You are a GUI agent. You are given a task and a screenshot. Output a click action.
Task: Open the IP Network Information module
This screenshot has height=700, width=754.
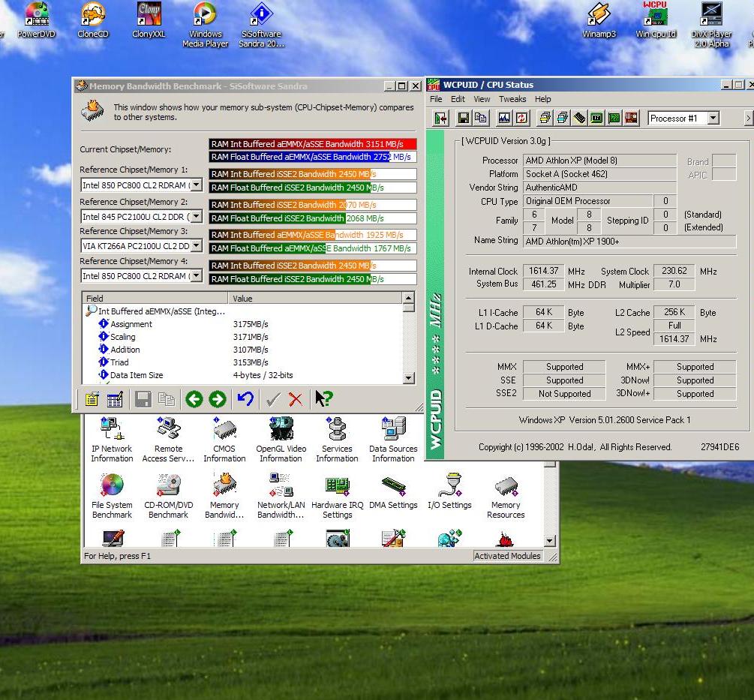pos(112,440)
